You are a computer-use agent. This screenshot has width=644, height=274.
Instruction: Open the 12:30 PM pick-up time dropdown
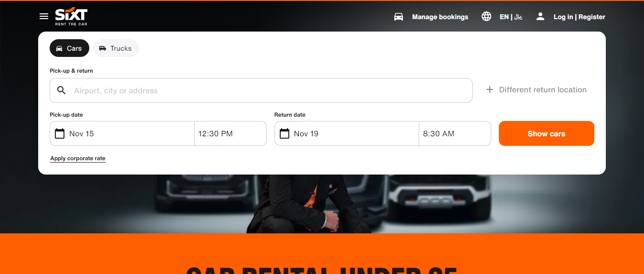(230, 133)
